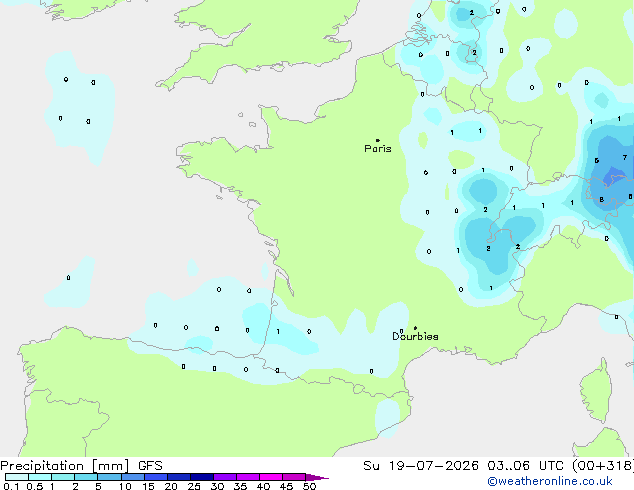The width and height of the screenshot is (634, 490).
Task: Click the precipitation value '7' on the map
Action: point(625,157)
